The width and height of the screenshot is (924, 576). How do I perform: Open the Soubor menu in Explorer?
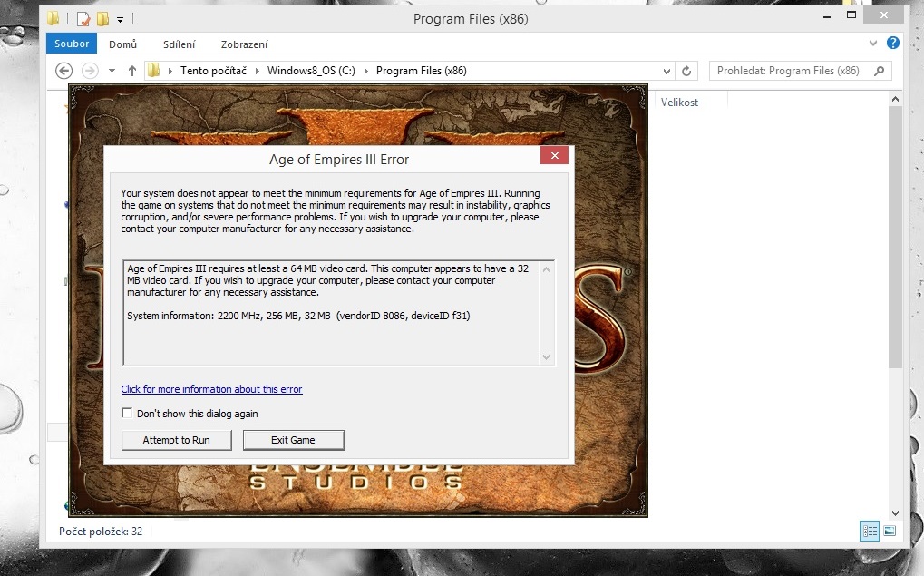click(72, 44)
